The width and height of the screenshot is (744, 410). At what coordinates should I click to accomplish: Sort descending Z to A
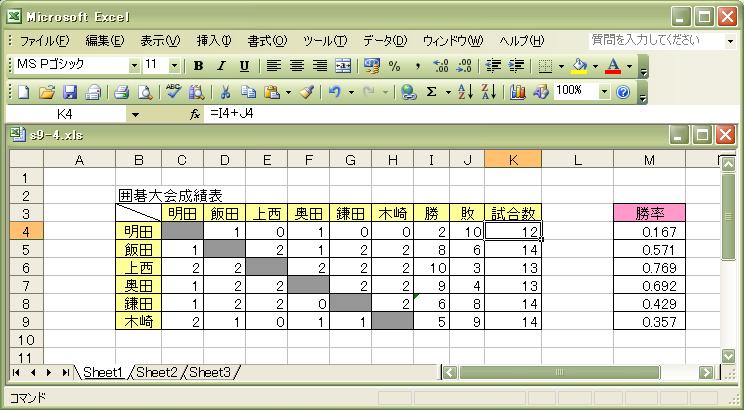pyautogui.click(x=489, y=92)
